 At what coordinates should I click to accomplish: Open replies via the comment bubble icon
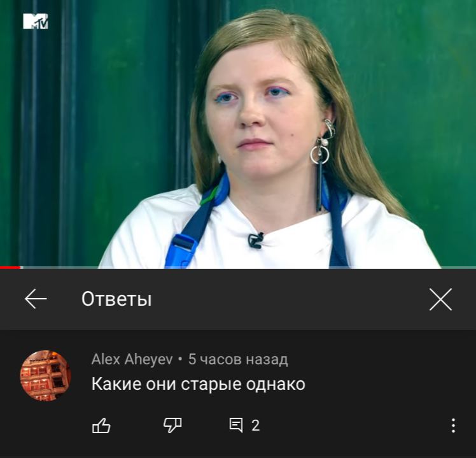tap(236, 425)
